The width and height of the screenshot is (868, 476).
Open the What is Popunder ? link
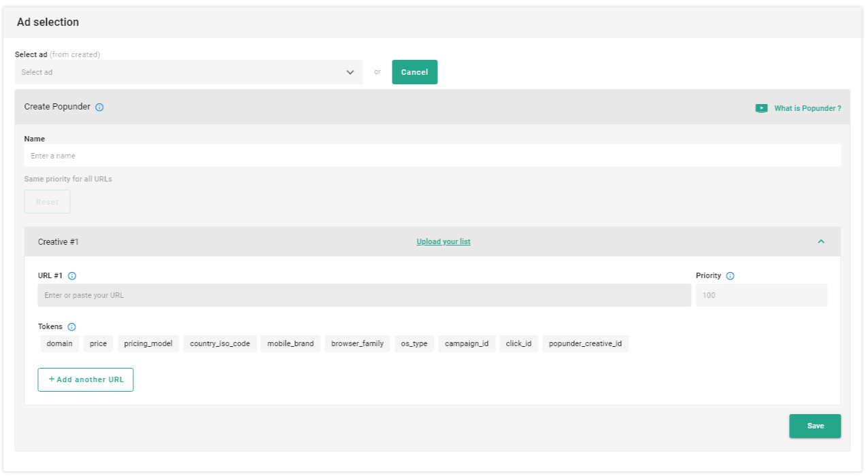pos(807,108)
